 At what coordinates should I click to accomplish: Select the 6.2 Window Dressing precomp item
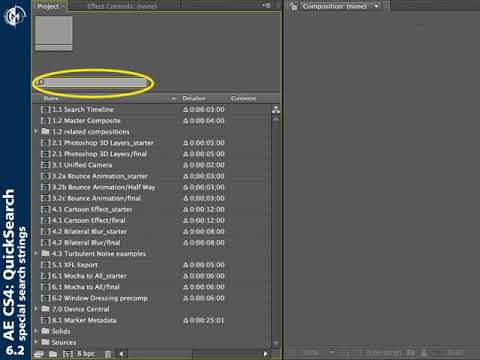(100, 298)
